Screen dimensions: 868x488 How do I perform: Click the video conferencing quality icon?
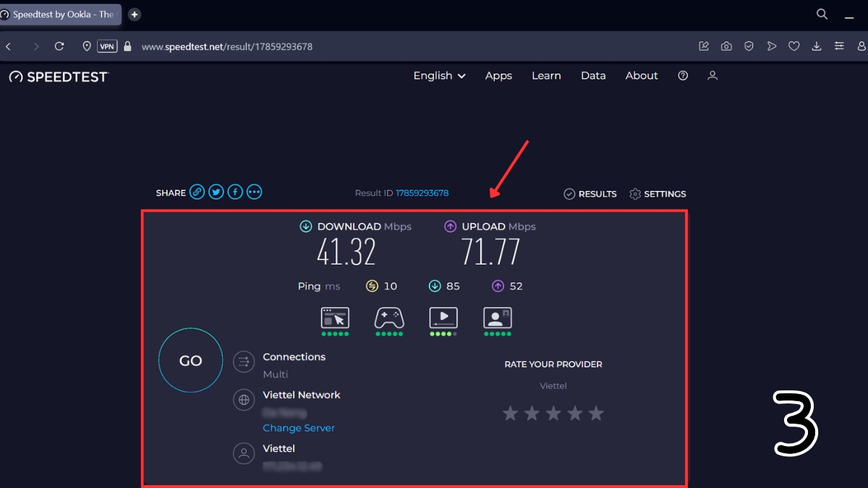coord(498,317)
